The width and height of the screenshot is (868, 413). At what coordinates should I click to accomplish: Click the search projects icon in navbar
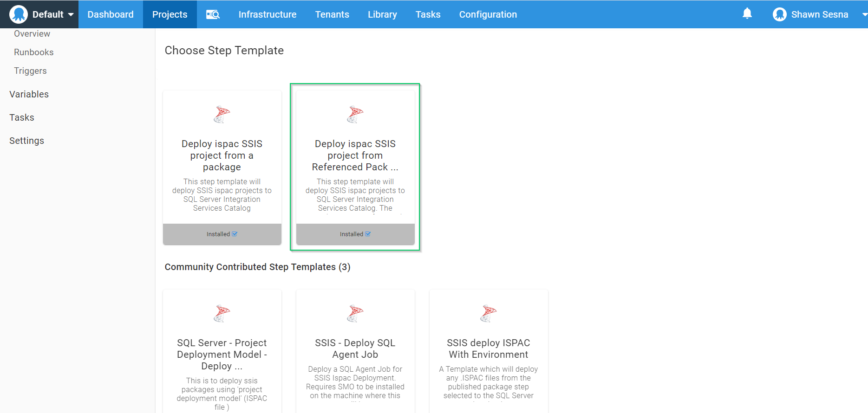tap(213, 14)
